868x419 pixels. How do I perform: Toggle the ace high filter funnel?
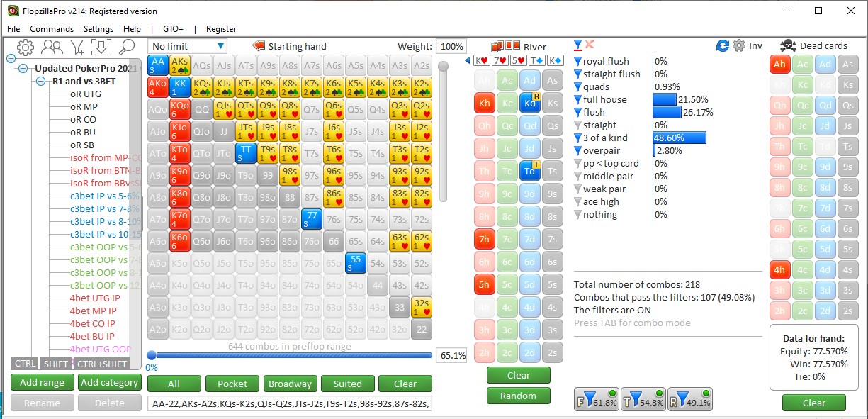[x=577, y=202]
